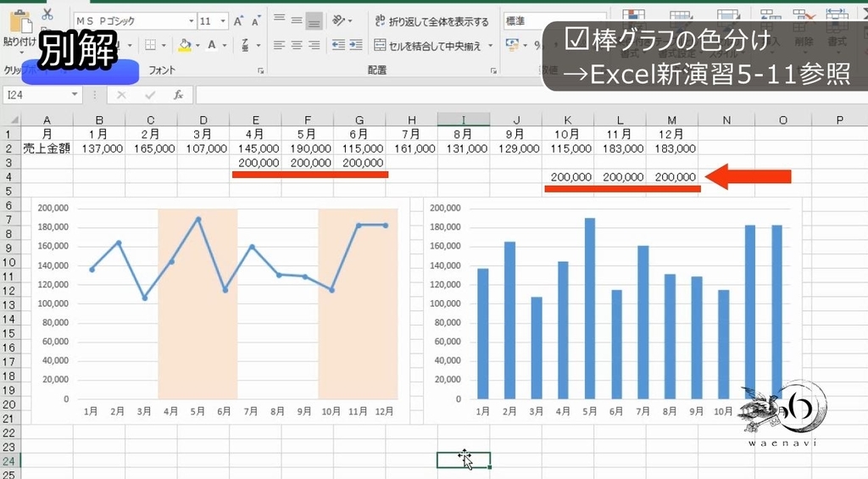Click cell F2 with 190,000

click(x=308, y=148)
